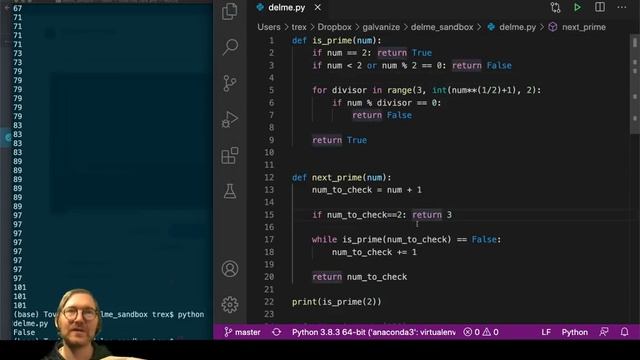Open the Search panel in activity bar

[230, 47]
